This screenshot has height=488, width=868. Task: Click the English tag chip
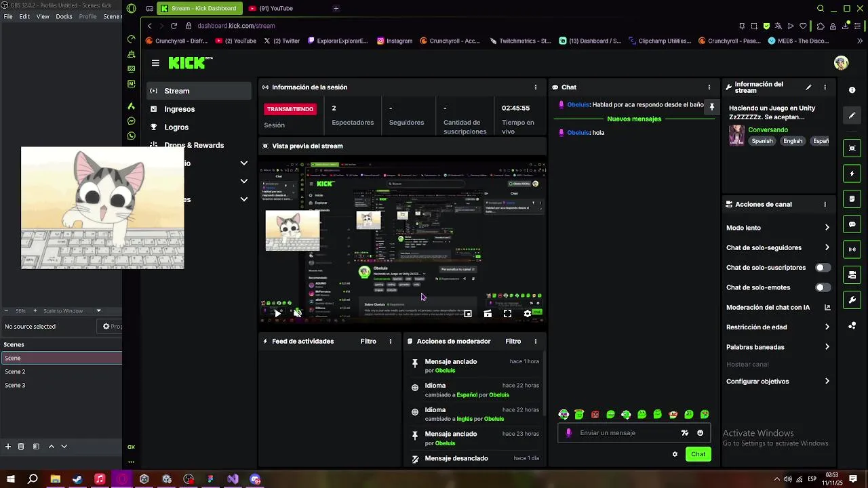click(x=793, y=141)
